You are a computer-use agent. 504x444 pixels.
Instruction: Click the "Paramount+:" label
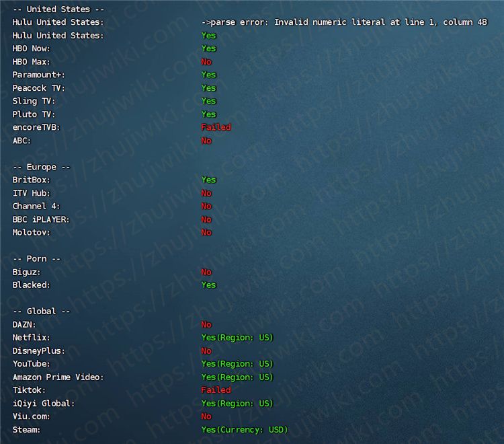tap(38, 75)
